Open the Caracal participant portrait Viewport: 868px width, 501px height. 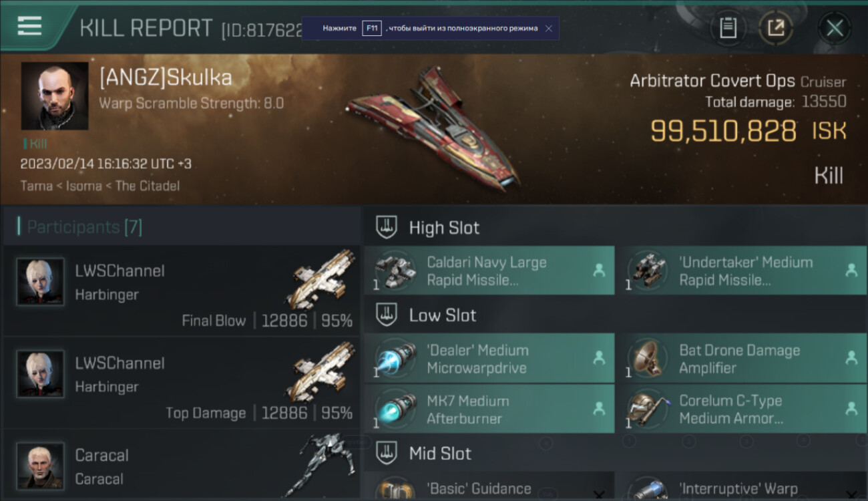[41, 466]
